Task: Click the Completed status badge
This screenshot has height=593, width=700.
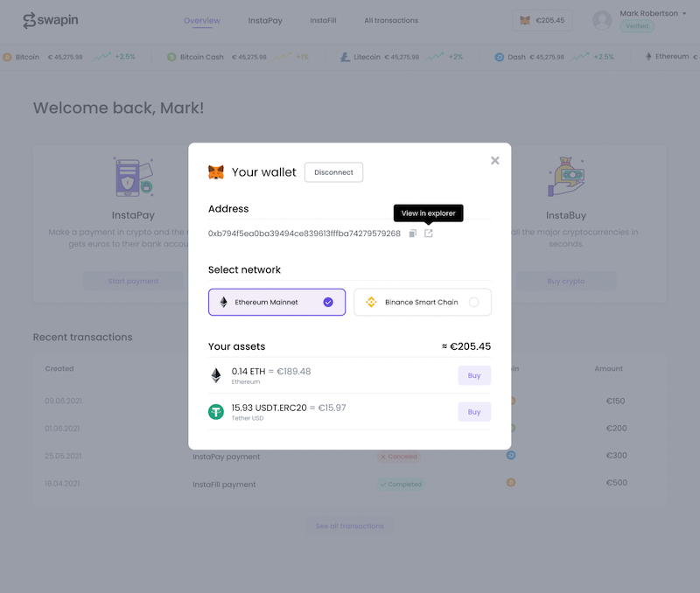Action: 401,485
